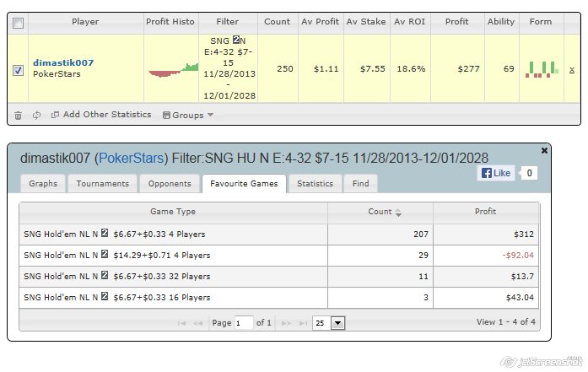Tick the select-all checkbox in table header
Image resolution: width=588 pixels, height=372 pixels.
click(18, 24)
